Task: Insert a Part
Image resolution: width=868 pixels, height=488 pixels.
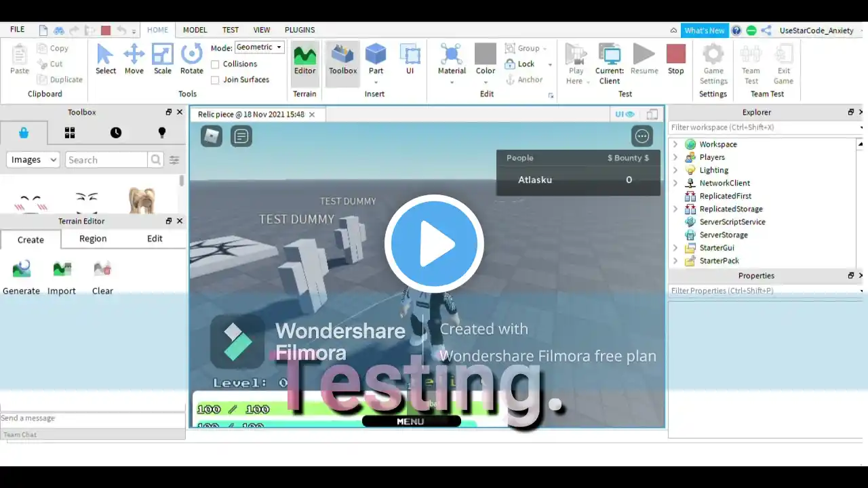Action: point(376,58)
